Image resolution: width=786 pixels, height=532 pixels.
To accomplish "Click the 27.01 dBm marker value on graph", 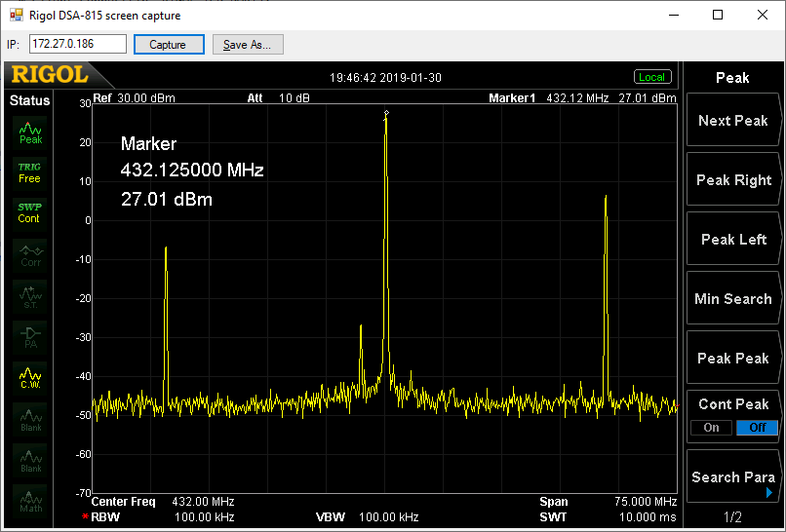I will pos(167,200).
